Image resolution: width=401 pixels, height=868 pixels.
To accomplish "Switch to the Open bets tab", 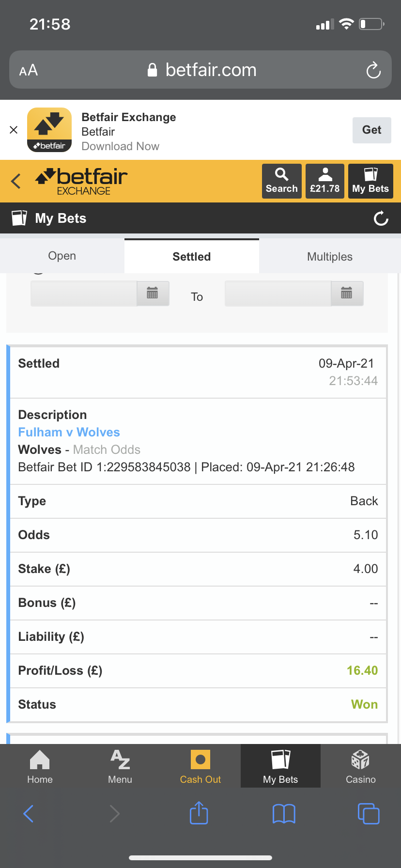I will (x=62, y=256).
